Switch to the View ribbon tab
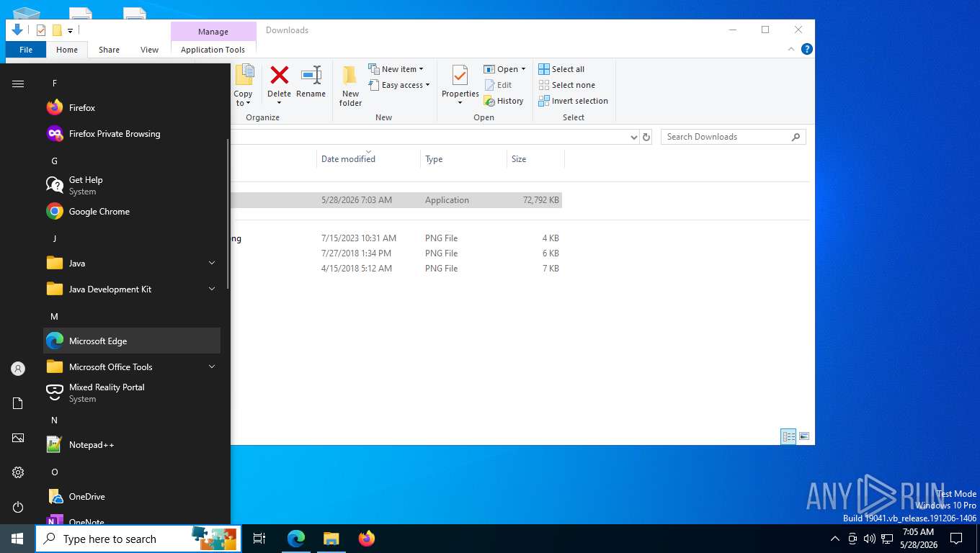This screenshot has height=553, width=980. point(149,50)
